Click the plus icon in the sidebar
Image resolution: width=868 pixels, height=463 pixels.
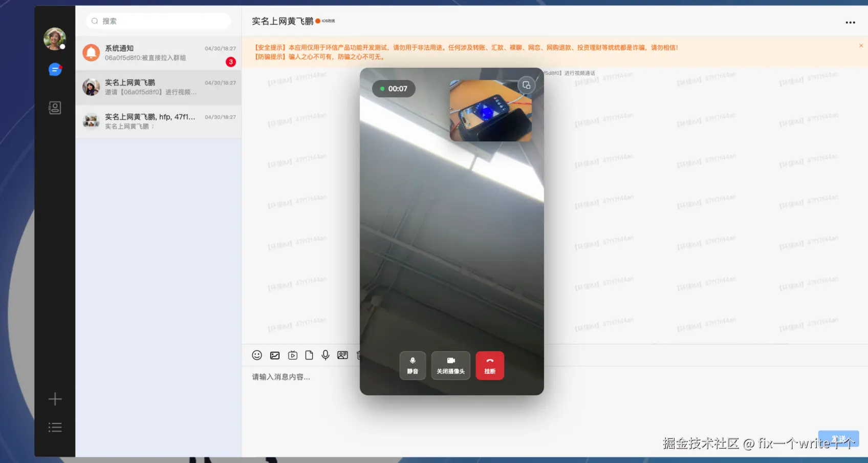(x=55, y=399)
